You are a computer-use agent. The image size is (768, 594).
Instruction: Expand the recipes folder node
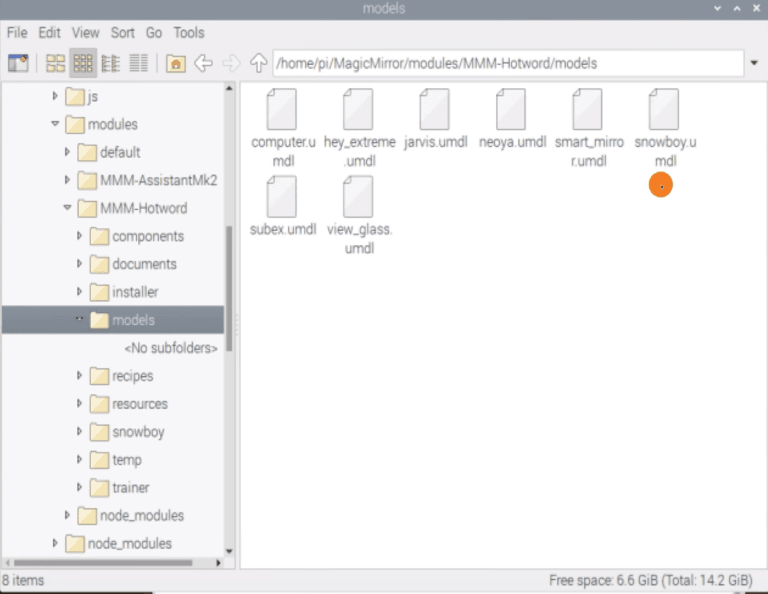pos(80,376)
